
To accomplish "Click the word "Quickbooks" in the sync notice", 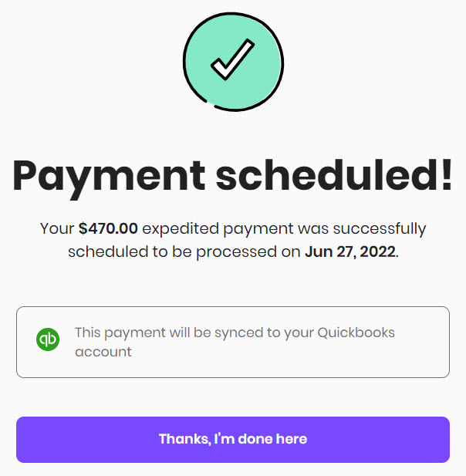I will pos(356,332).
